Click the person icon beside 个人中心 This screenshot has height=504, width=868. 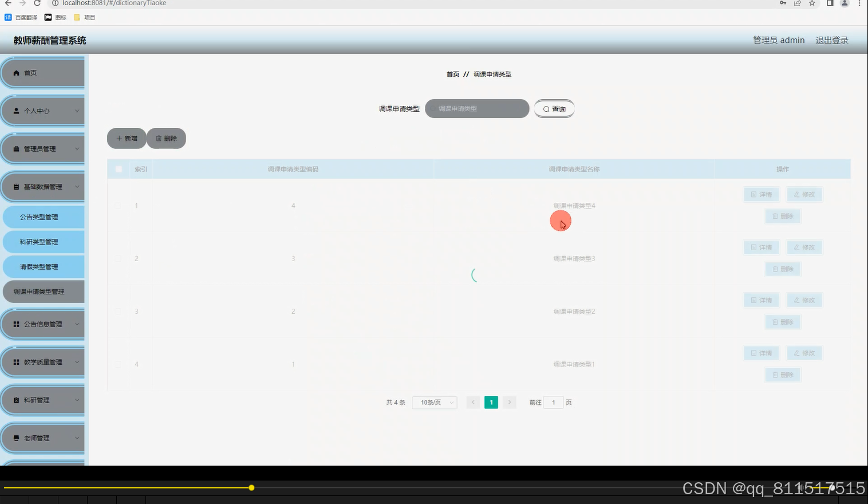[x=17, y=111]
